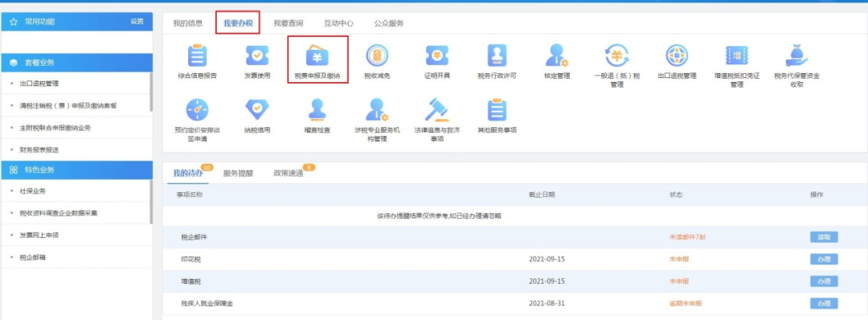The width and height of the screenshot is (868, 320).
Task: Click 办理 button in 印花税 row
Action: point(824,259)
